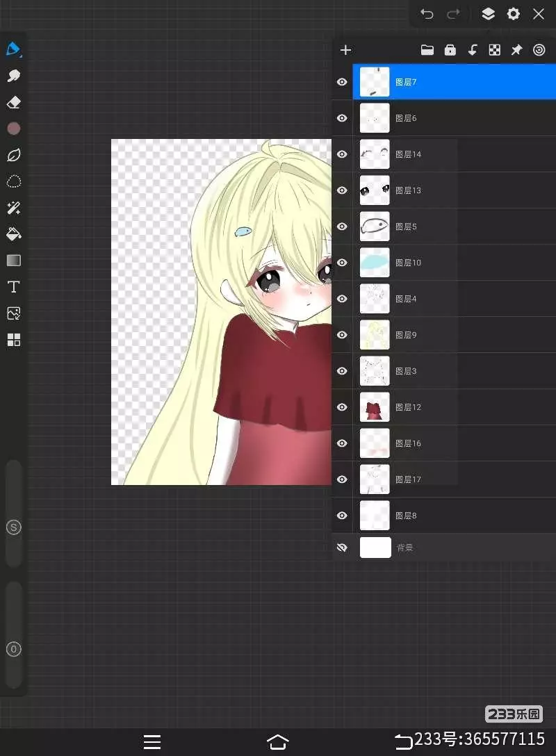This screenshot has height=756, width=556.
Task: Open the layer folder group icon
Action: (427, 50)
